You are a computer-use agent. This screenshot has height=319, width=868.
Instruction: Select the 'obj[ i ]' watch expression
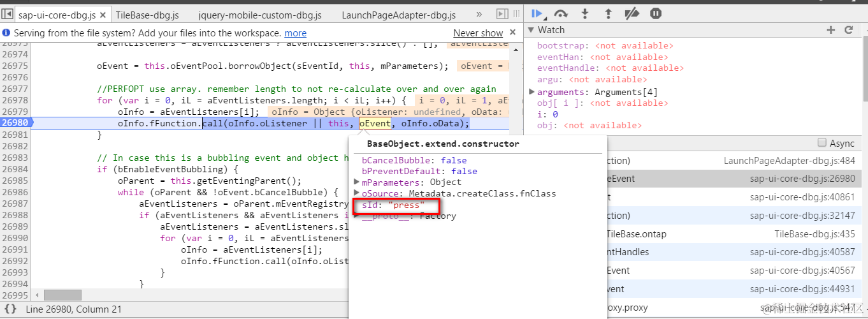pyautogui.click(x=602, y=103)
